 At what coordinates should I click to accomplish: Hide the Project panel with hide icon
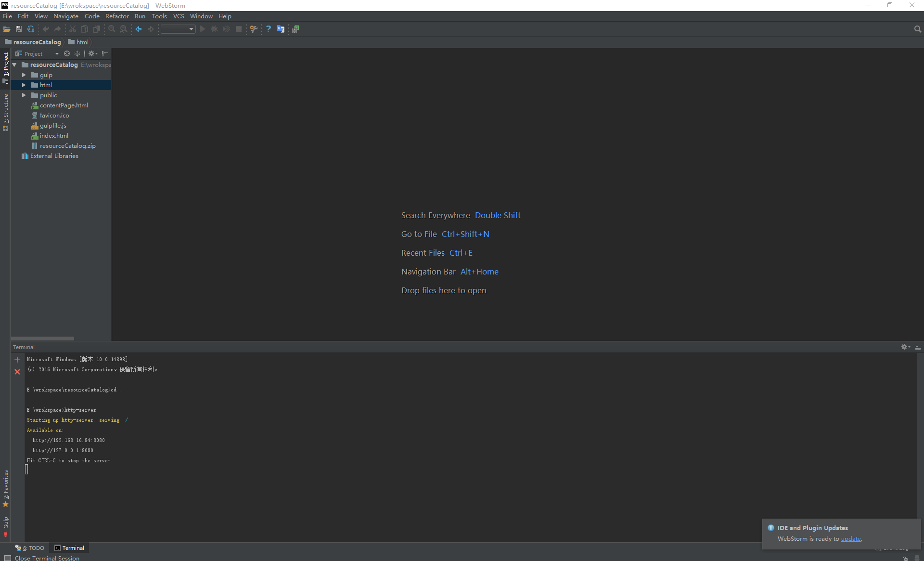tap(104, 53)
